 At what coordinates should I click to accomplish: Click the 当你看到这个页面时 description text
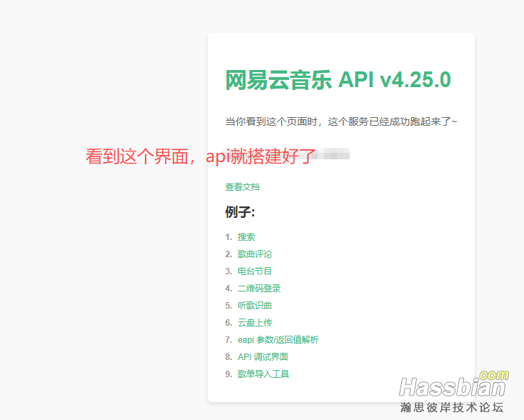point(341,121)
